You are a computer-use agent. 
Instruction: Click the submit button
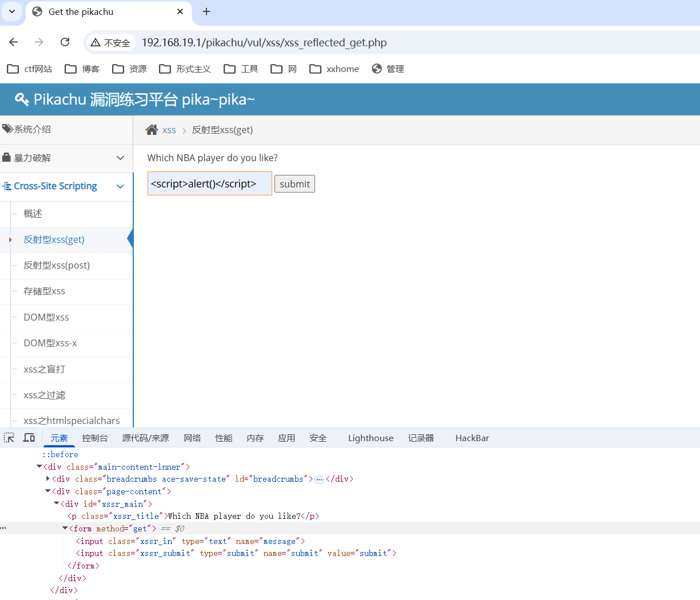coord(295,184)
